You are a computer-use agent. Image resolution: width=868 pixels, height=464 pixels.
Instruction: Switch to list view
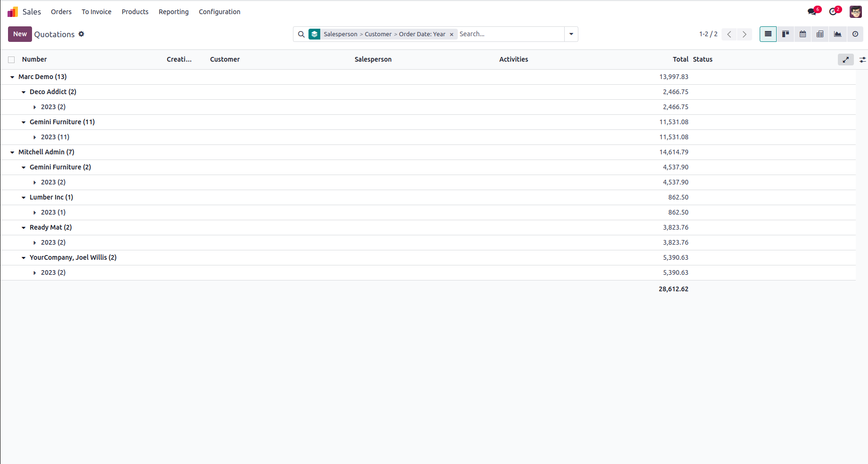point(768,34)
